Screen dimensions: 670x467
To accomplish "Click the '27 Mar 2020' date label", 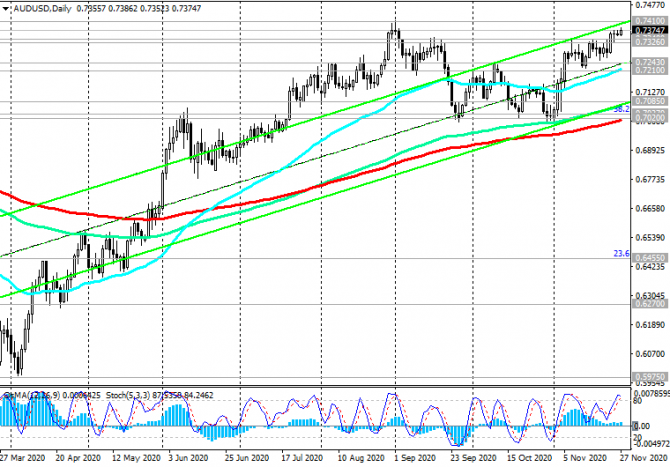I will click(22, 458).
